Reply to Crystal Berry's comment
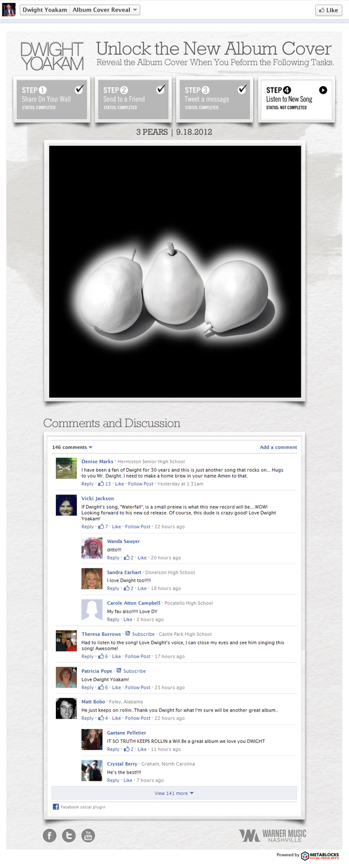This screenshot has width=349, height=868. (113, 781)
